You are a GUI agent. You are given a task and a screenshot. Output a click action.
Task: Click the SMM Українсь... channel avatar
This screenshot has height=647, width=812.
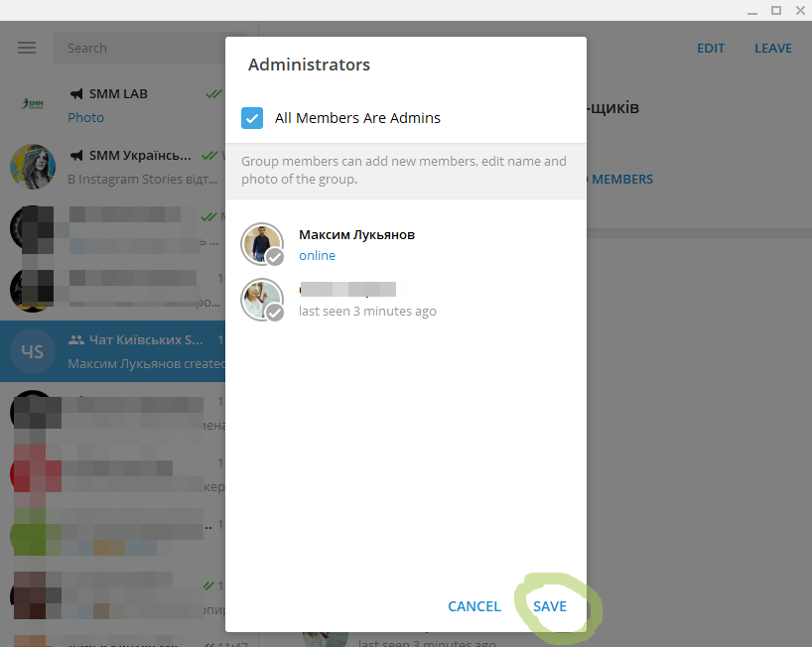[33, 166]
